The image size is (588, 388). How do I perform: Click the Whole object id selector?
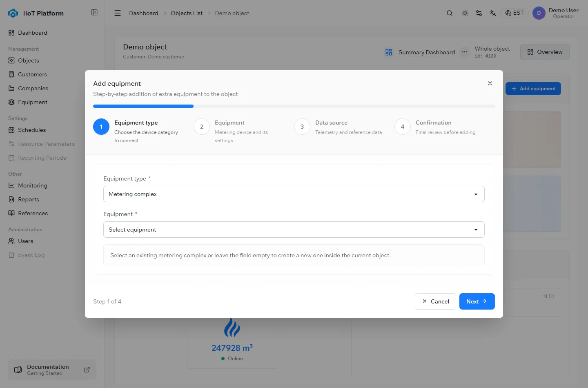pyautogui.click(x=492, y=52)
